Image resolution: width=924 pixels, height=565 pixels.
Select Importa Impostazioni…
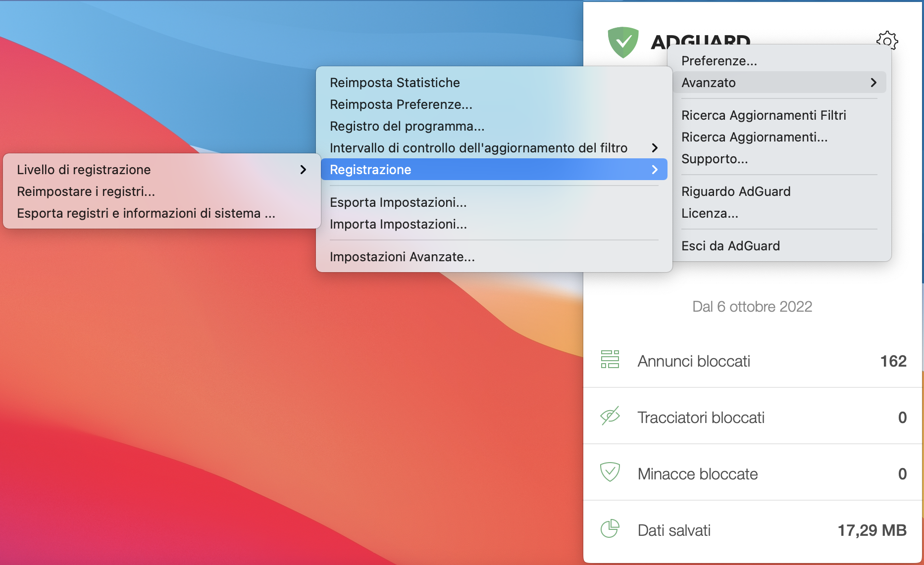point(494,224)
